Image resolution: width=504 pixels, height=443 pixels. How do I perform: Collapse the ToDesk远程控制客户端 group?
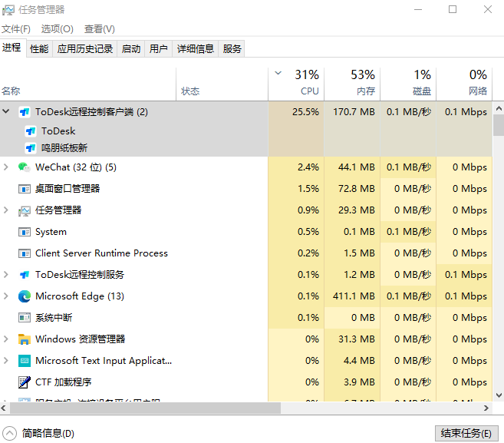pos(6,111)
